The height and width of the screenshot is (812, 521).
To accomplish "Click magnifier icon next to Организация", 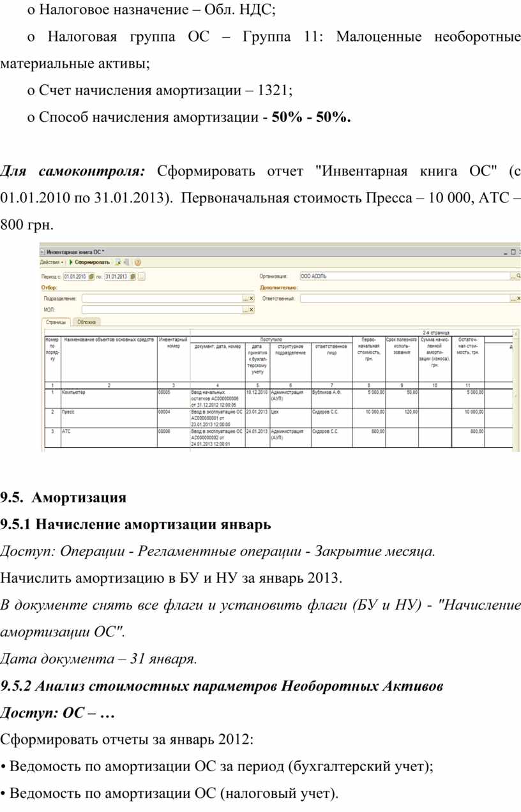I will [518, 276].
